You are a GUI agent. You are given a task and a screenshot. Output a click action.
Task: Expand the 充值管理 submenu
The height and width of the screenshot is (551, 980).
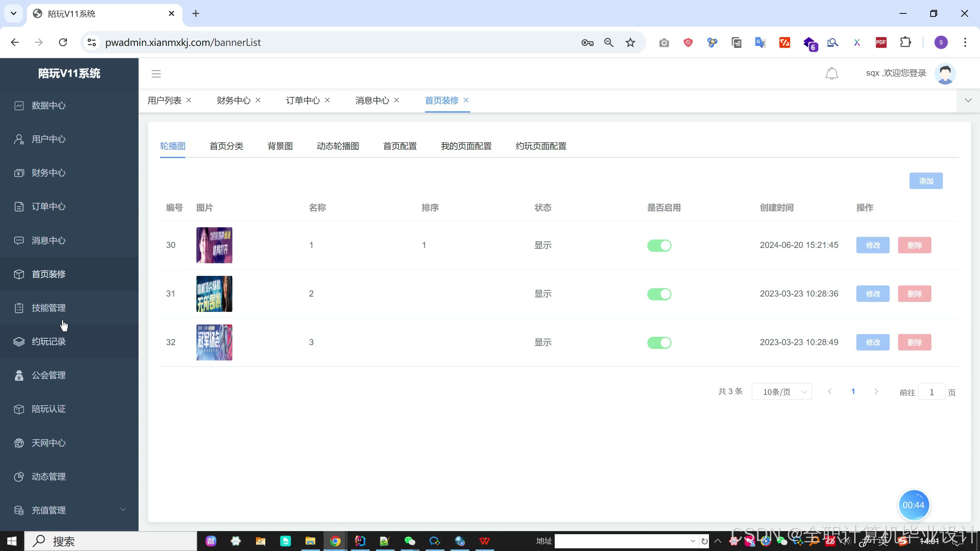click(69, 510)
